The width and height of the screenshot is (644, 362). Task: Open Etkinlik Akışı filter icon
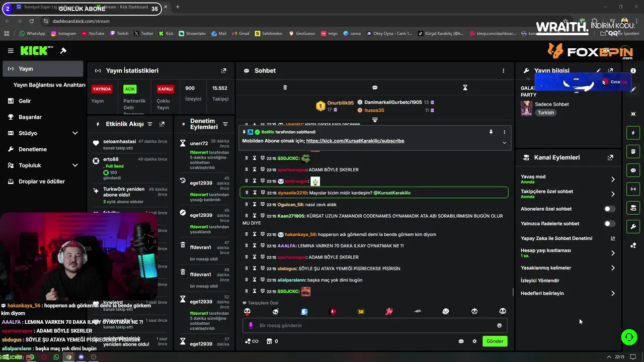(149, 124)
